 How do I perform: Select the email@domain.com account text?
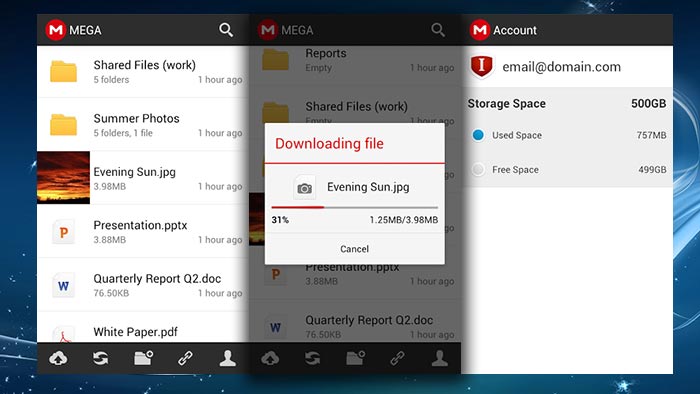point(562,67)
